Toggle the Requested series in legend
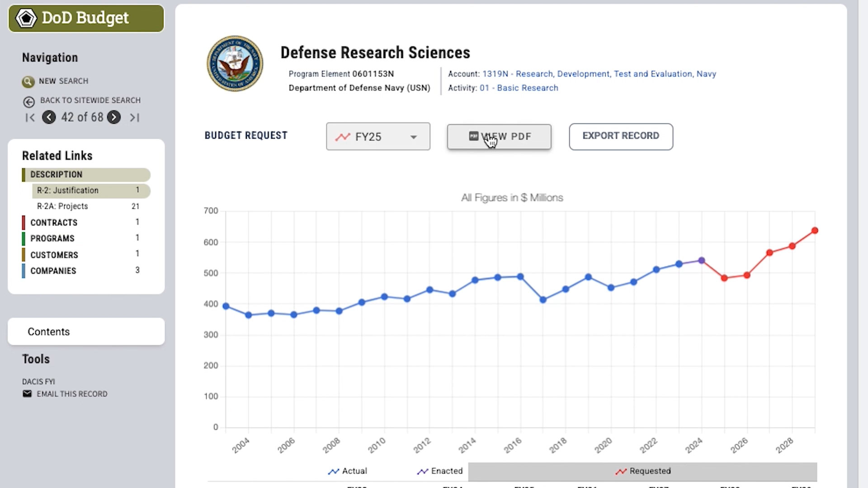Viewport: 868px width, 488px height. tap(643, 471)
